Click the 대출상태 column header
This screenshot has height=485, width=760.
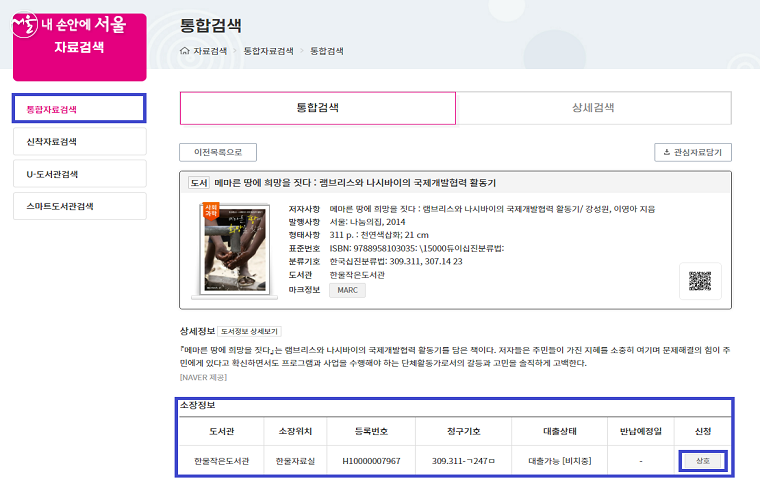(x=560, y=431)
